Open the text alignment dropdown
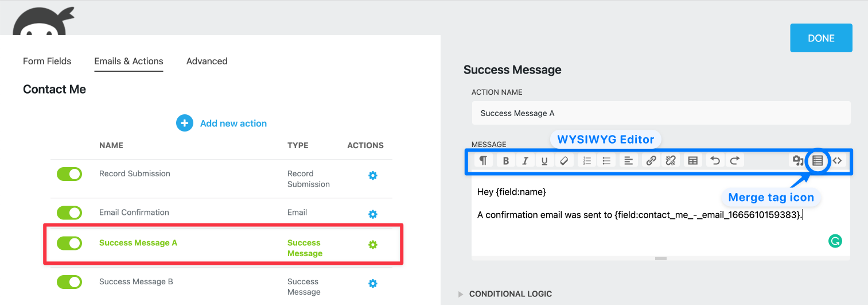 point(628,161)
